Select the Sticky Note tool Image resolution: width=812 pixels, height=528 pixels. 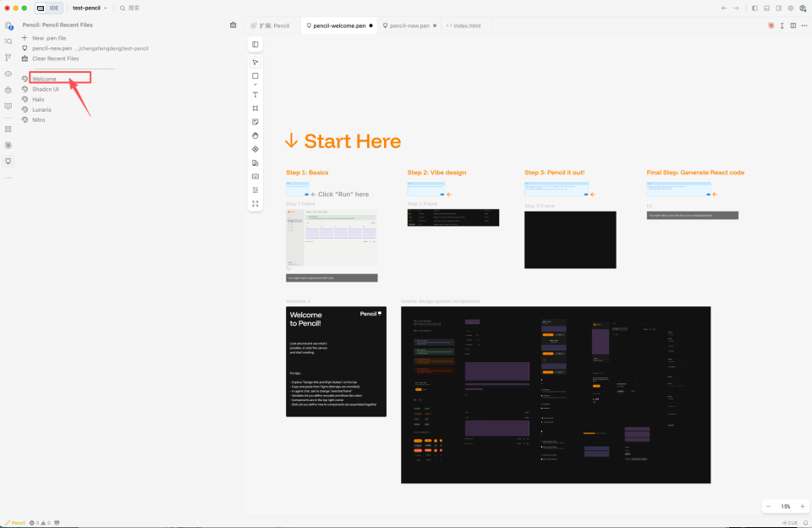coord(255,122)
